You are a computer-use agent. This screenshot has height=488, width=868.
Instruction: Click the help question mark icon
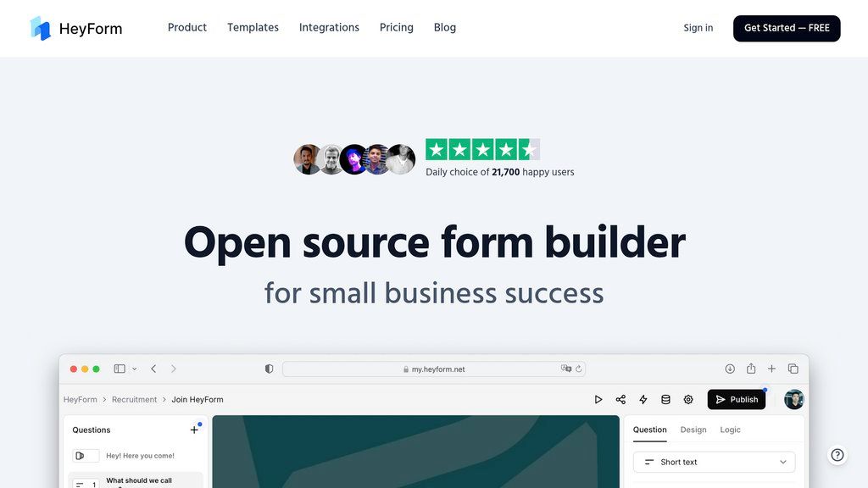[837, 455]
